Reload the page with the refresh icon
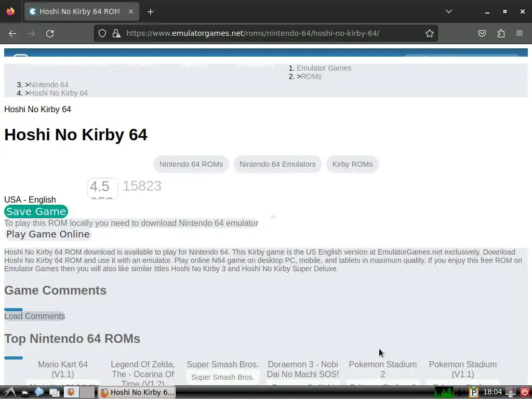Screen dimensions: 532x399 (x=50, y=33)
